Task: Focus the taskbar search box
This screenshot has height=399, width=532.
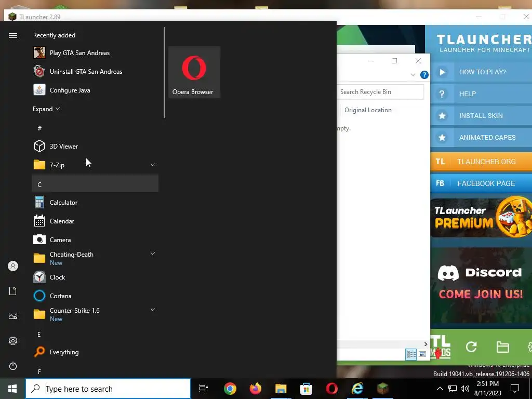Action: pyautogui.click(x=108, y=389)
